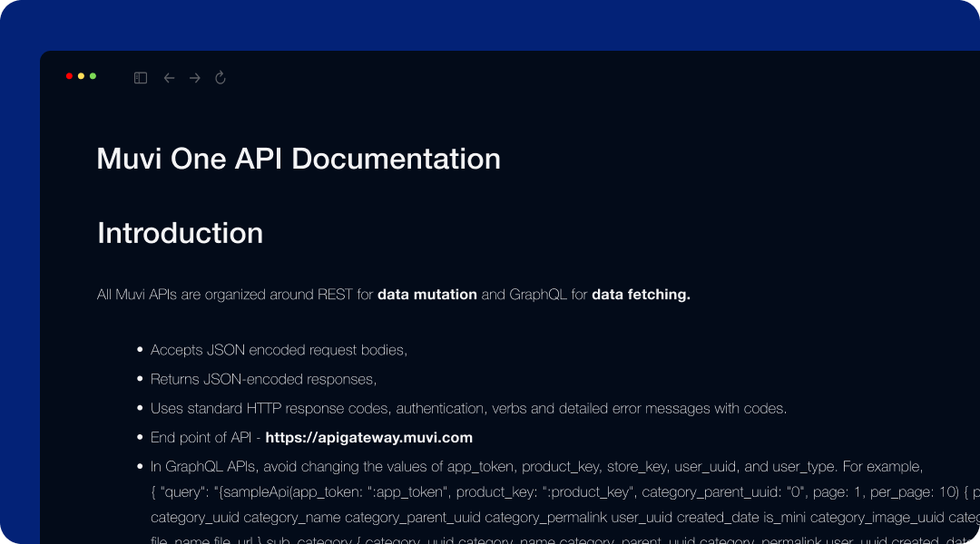Click the bold data fetching text
The image size is (980, 544).
(x=640, y=294)
